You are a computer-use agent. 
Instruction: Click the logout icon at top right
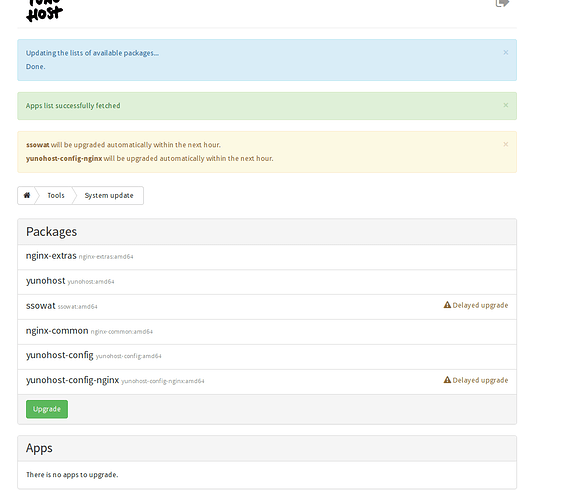(502, 3)
